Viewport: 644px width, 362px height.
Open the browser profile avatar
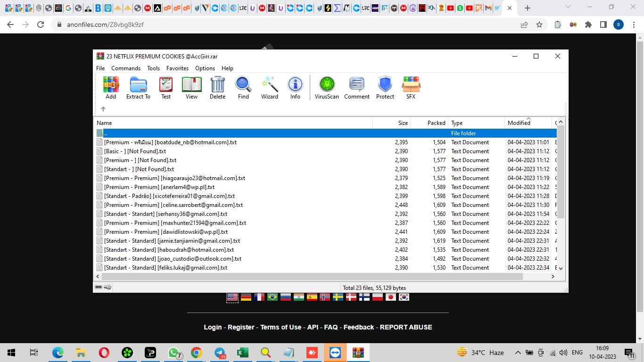pos(619,25)
